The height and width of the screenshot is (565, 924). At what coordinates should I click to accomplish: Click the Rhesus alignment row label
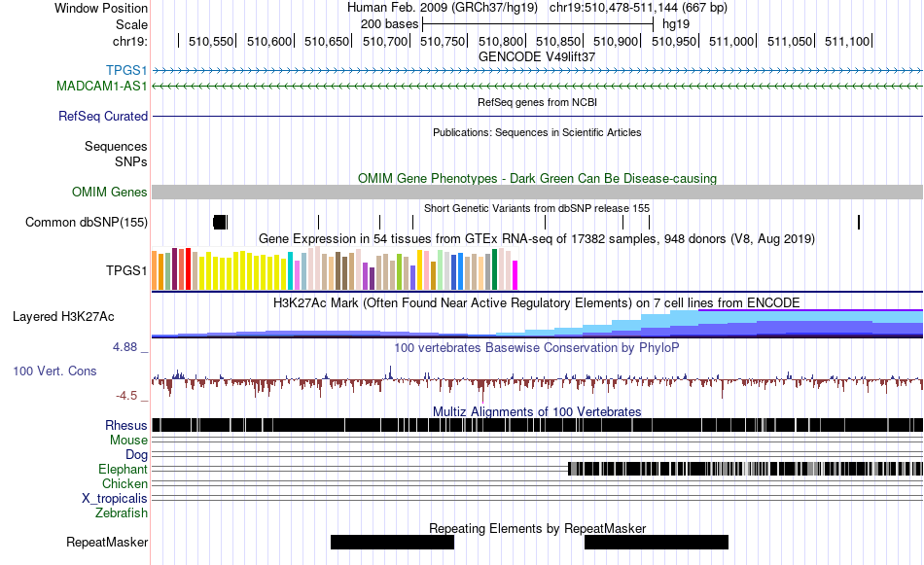tap(126, 425)
